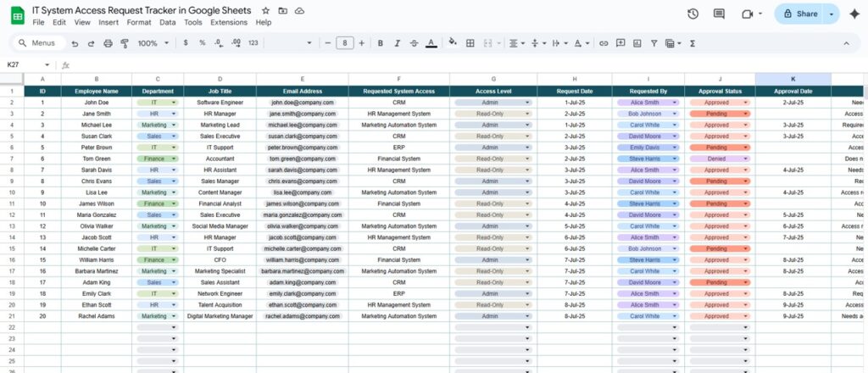The width and height of the screenshot is (868, 373).
Task: Select the Paint format roller tool
Action: click(125, 43)
